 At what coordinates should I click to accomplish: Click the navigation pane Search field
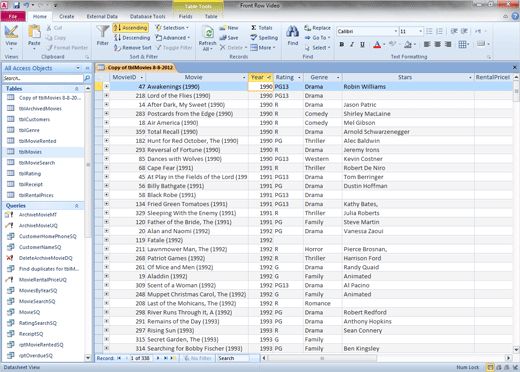click(x=43, y=78)
